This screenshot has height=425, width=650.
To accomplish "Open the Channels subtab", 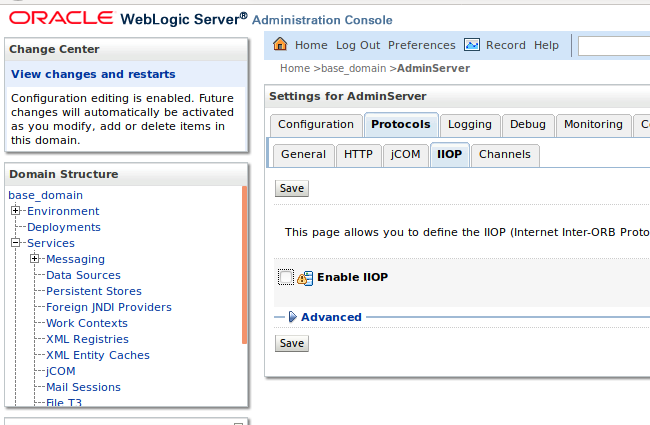I will [505, 154].
